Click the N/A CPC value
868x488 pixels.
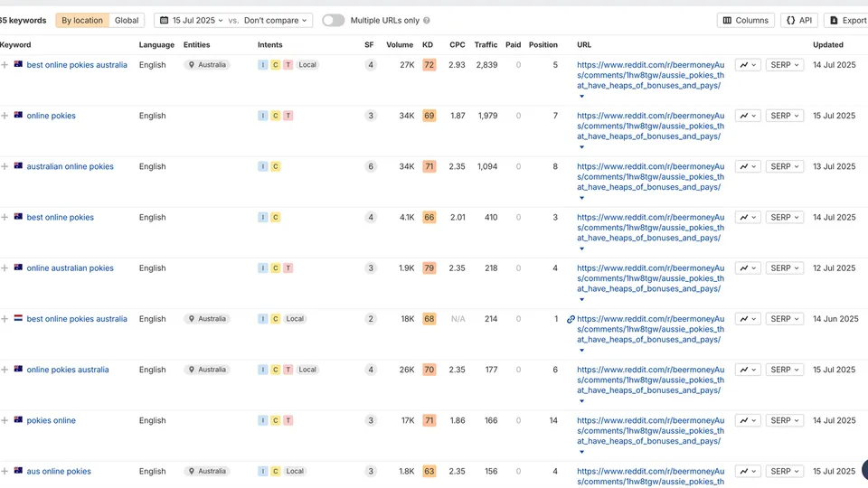coord(458,319)
